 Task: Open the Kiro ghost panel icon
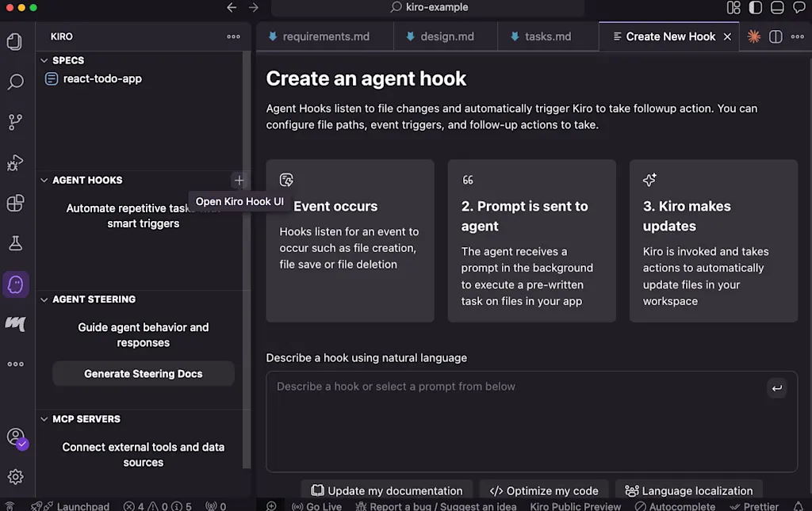point(16,284)
